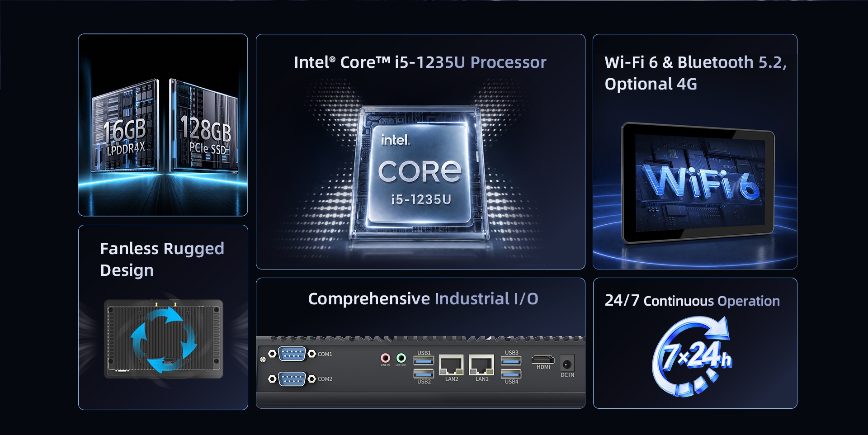Click the 'COM1' label
This screenshot has width=868, height=435.
[x=325, y=354]
